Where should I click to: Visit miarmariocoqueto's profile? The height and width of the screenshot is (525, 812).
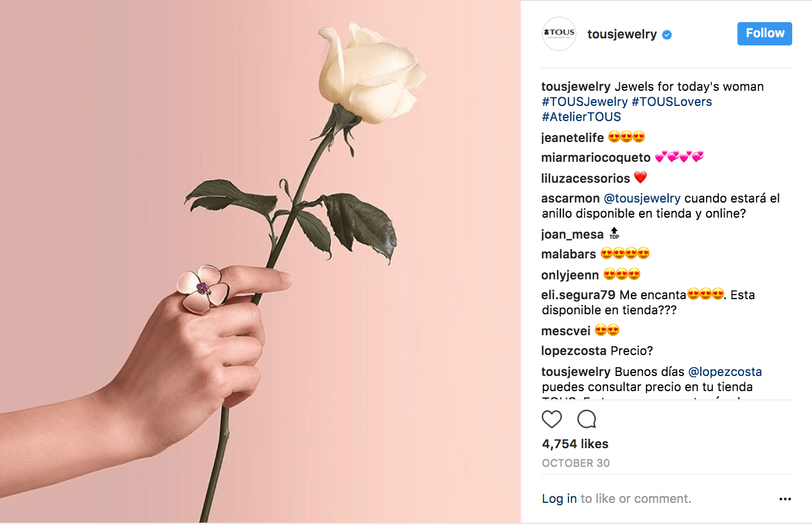coord(595,158)
